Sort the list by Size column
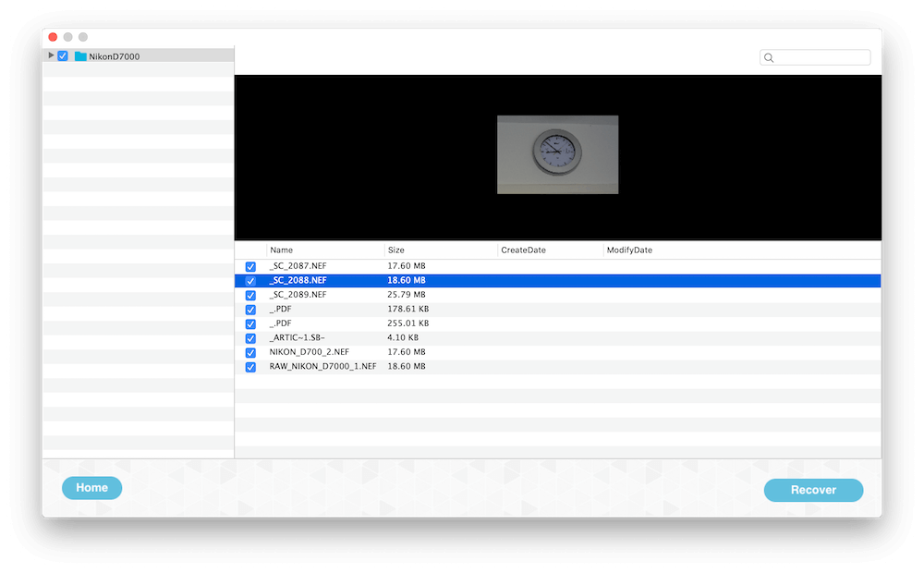This screenshot has width=924, height=573. (396, 250)
